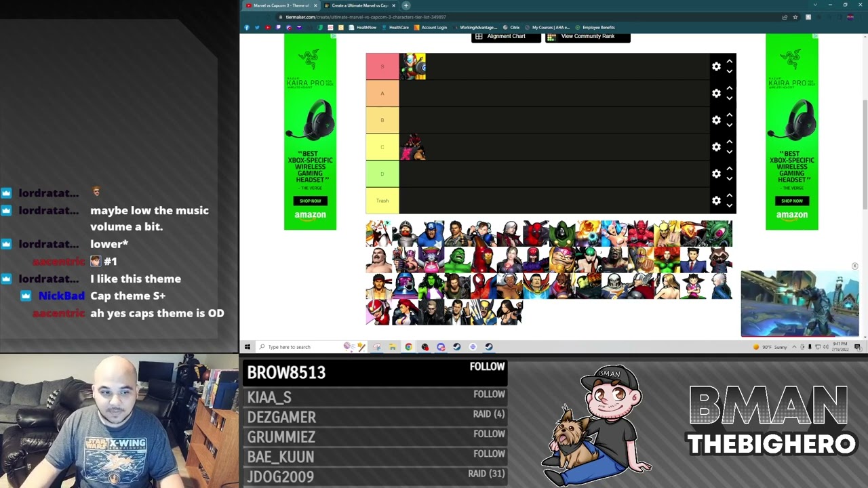Select the Spider-Man character portrait
Image resolution: width=868 pixels, height=488 pixels.
484,285
